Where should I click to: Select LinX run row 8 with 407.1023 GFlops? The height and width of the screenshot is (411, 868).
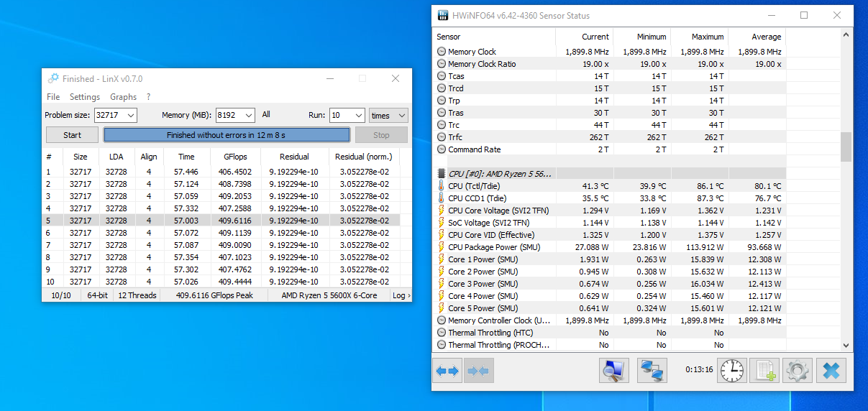point(221,257)
